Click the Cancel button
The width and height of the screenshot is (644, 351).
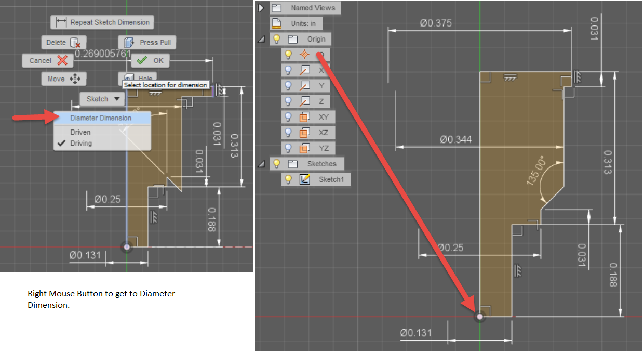point(47,60)
